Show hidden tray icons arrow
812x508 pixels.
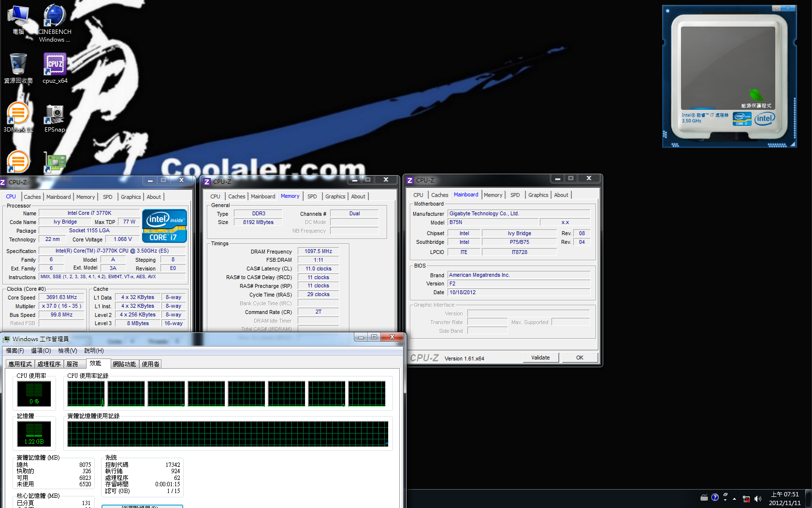(734, 499)
